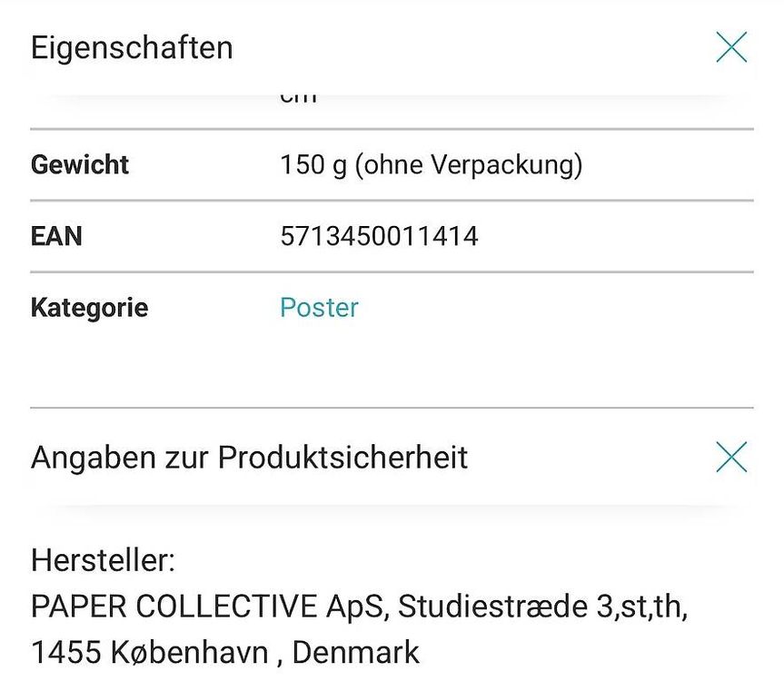Click the Gewicht row label
This screenshot has width=784, height=681.
80,165
